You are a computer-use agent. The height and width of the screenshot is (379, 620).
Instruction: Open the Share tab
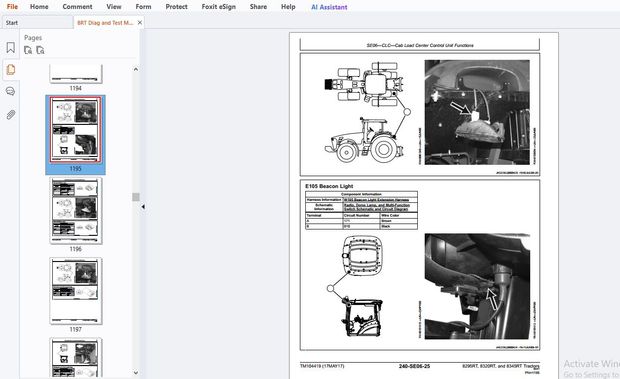click(258, 7)
